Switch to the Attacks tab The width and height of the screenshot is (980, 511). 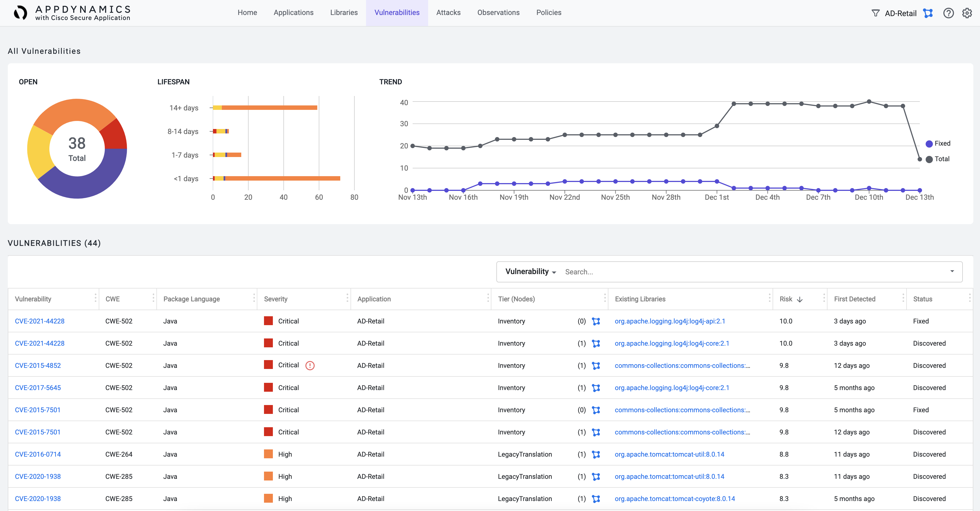click(448, 12)
